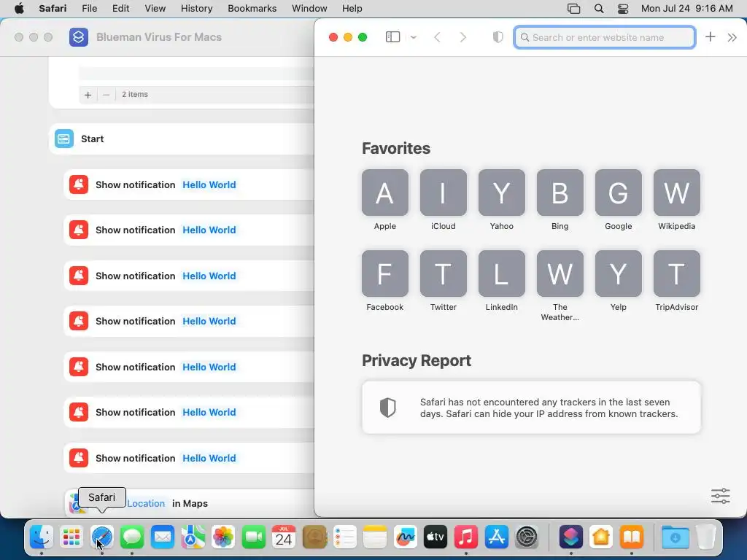Open the Downloads folder in the Dock
Image resolution: width=747 pixels, height=560 pixels.
click(x=675, y=537)
